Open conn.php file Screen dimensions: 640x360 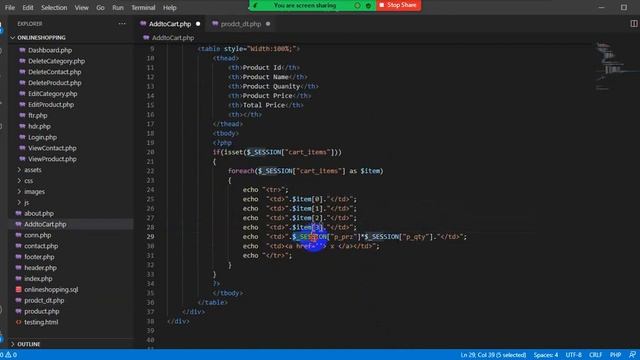[x=38, y=236]
